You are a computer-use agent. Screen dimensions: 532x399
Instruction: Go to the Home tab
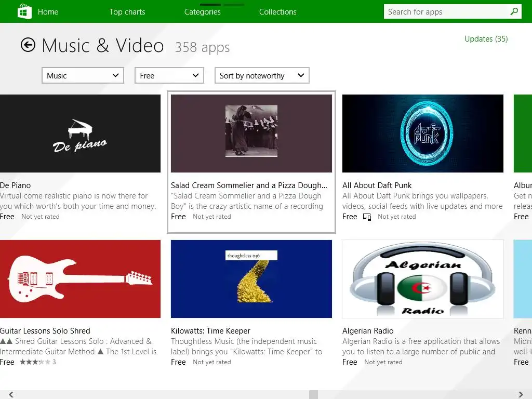click(x=48, y=12)
